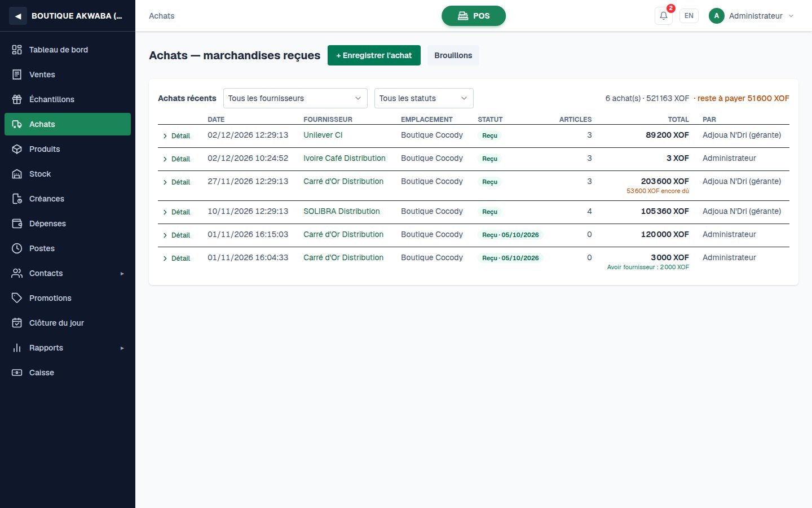The image size is (812, 508).
Task: Click total 203 600 XOF cell
Action: pyautogui.click(x=665, y=181)
